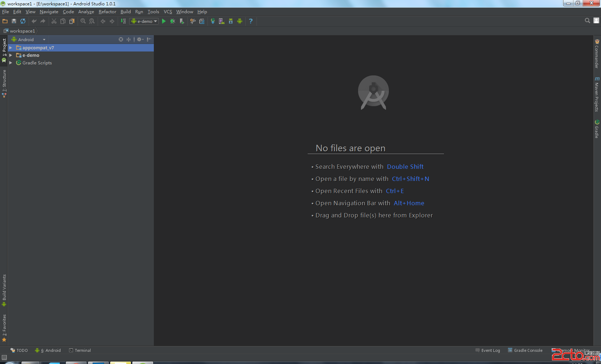The image size is (601, 364).
Task: Open the e-demo run configuration dropdown
Action: [144, 21]
